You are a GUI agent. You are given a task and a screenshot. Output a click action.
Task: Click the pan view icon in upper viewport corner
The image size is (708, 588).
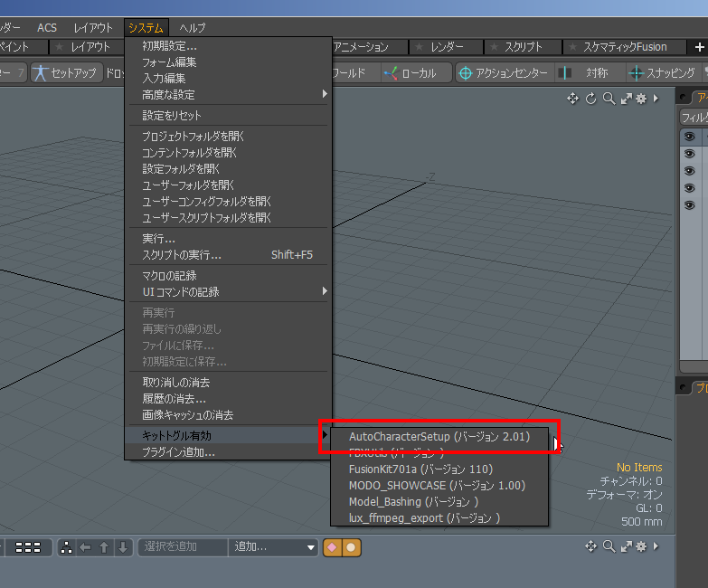coord(572,99)
